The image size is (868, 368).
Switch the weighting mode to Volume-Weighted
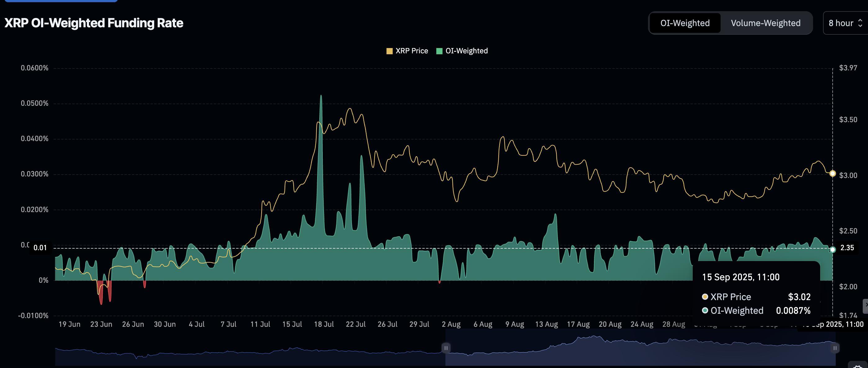[765, 23]
